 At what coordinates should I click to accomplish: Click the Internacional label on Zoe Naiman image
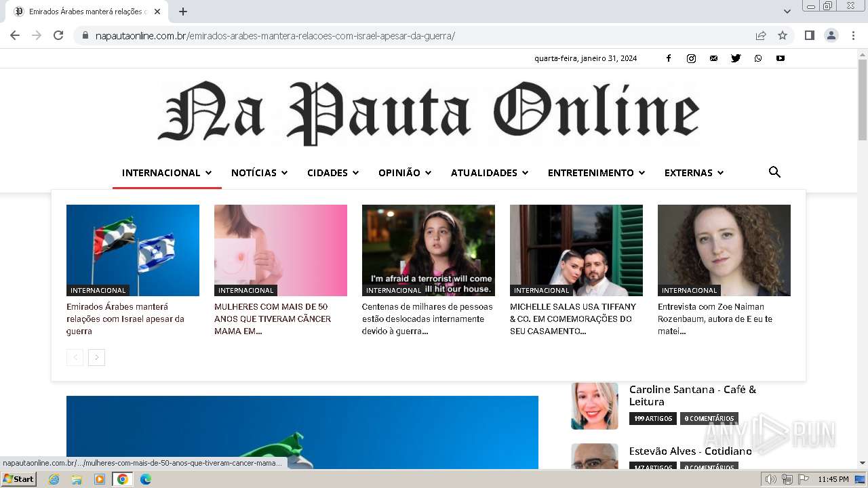[689, 290]
